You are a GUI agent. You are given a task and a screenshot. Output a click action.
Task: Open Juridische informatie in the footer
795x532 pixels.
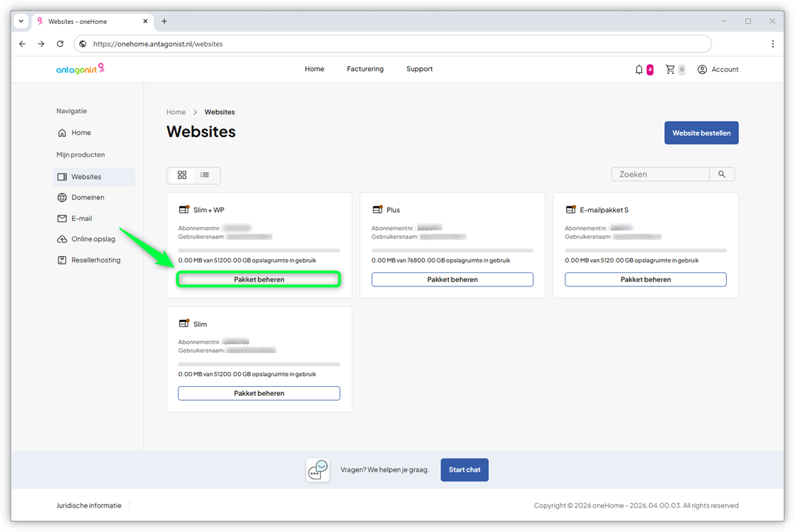point(88,505)
